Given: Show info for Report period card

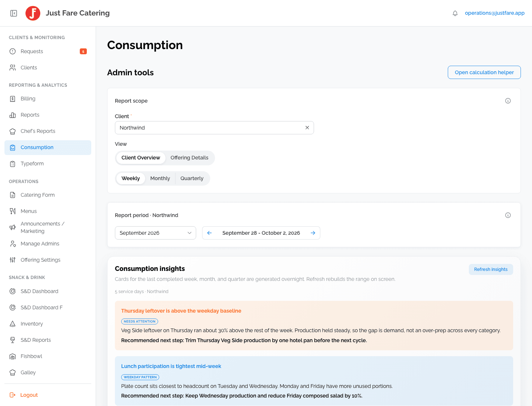Looking at the screenshot, I should [508, 215].
